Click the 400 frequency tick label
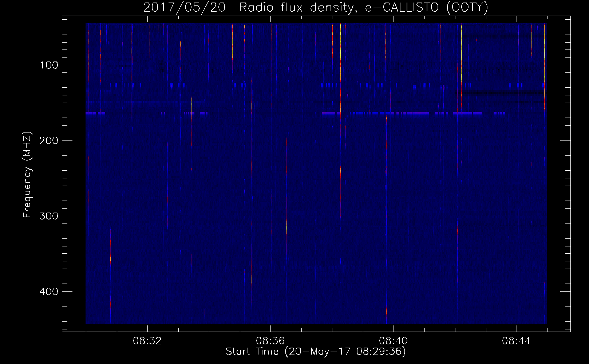 click(x=48, y=292)
